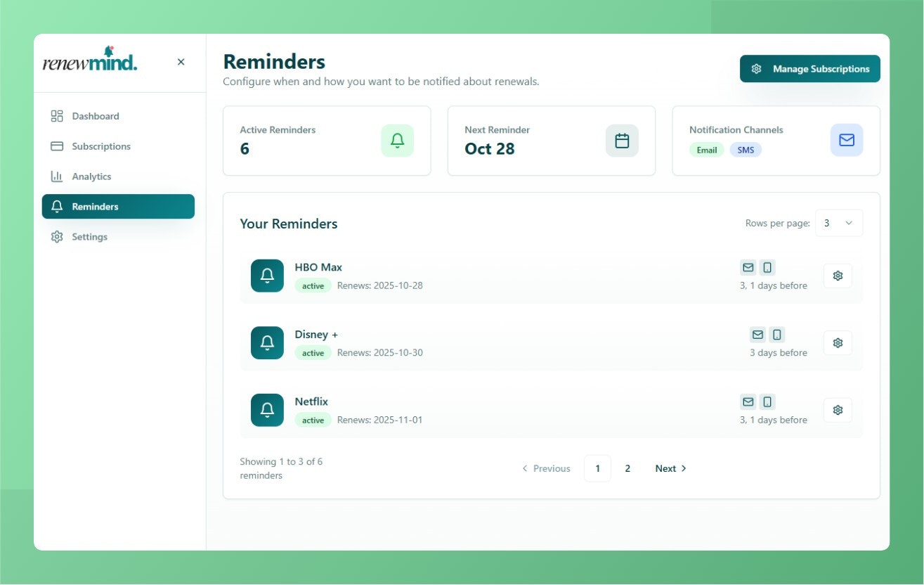Image resolution: width=924 pixels, height=585 pixels.
Task: Click the active badge for Netflix
Action: 313,420
